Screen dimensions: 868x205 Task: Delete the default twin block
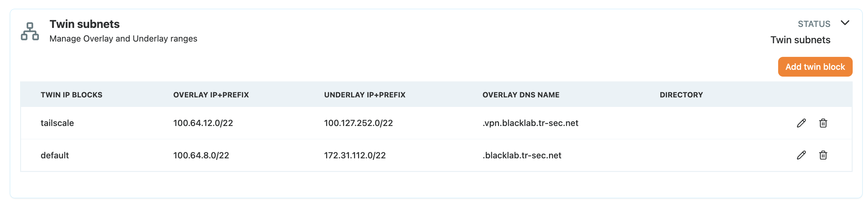[823, 155]
